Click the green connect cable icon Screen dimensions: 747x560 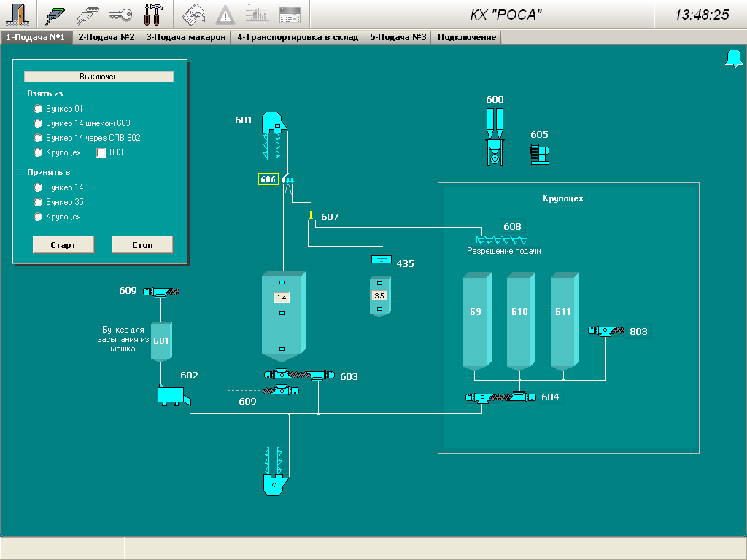point(56,15)
